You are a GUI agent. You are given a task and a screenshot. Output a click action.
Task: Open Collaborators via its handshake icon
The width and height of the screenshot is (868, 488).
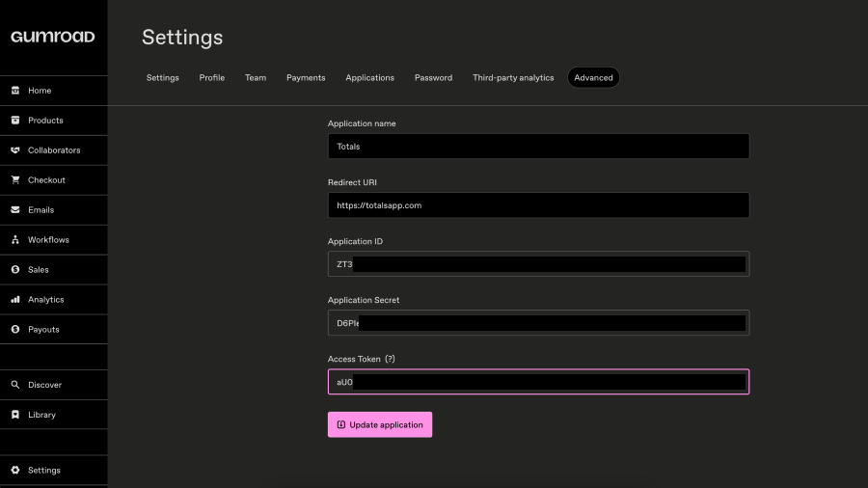15,149
